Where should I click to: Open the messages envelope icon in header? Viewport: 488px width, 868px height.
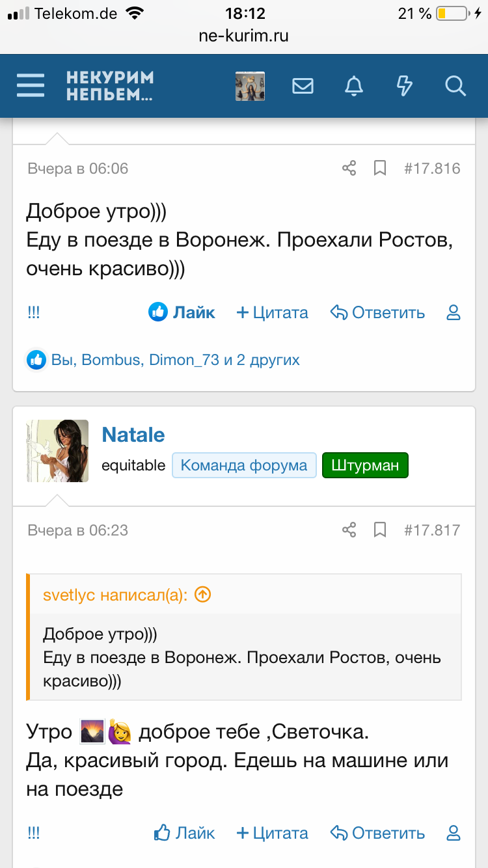pos(303,85)
